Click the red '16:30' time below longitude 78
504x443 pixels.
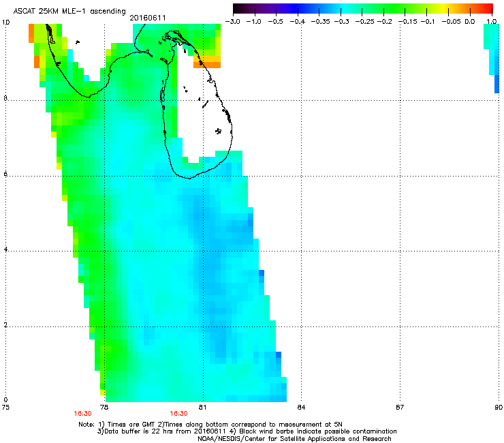tap(82, 414)
